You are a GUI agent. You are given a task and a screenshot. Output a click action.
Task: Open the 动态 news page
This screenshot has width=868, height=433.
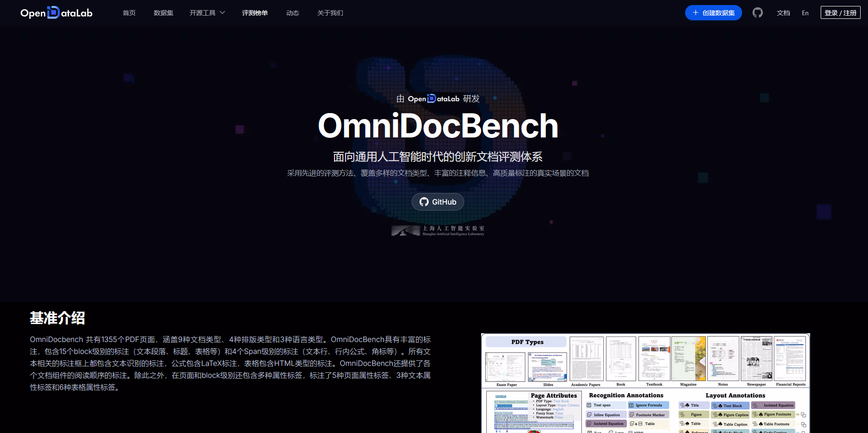point(293,13)
